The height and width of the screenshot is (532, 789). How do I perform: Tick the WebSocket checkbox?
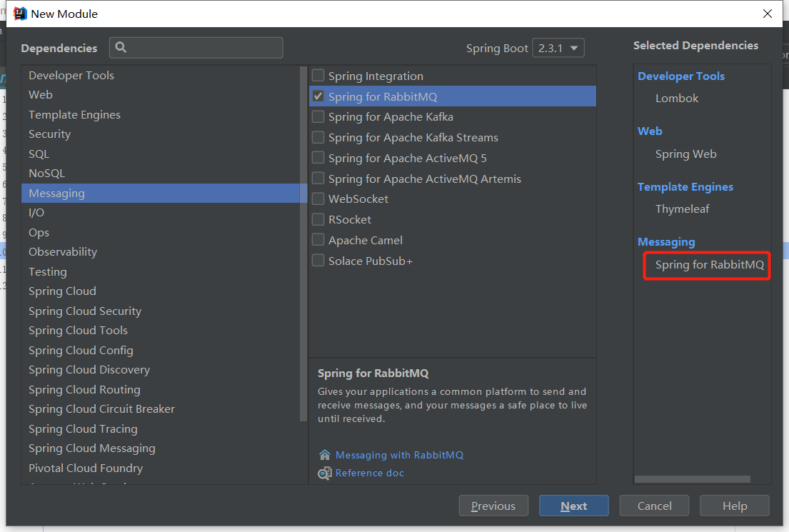(x=318, y=199)
